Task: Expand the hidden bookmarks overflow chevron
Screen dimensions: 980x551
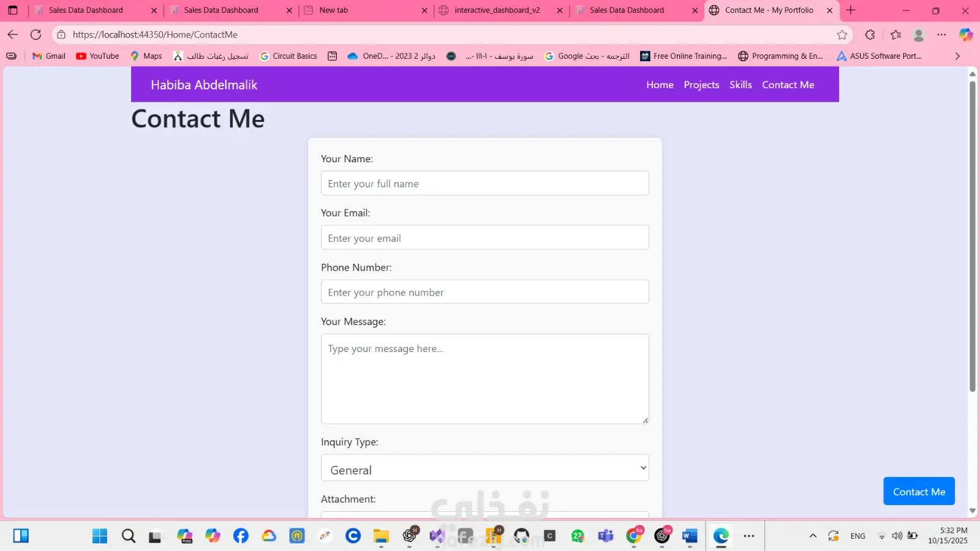Action: (957, 56)
